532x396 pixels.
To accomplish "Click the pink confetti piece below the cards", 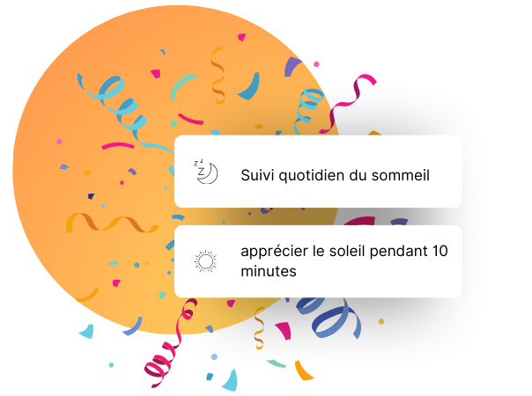I will coord(283,330).
